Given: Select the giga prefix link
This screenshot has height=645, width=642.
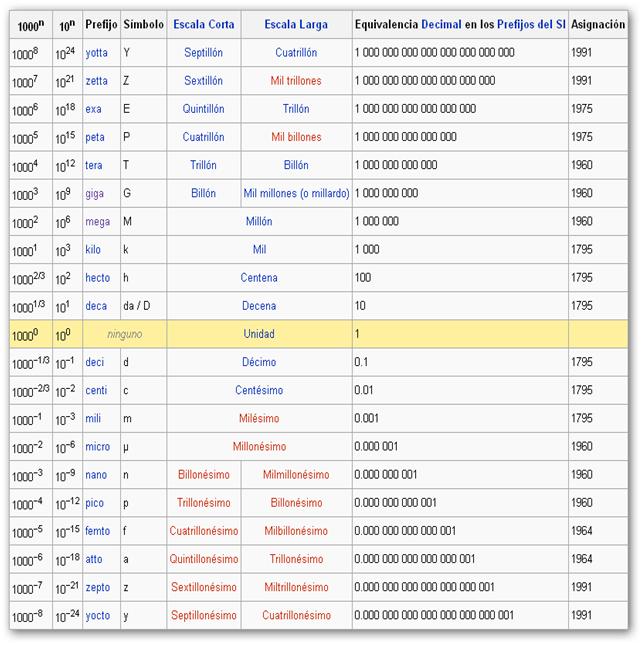Looking at the screenshot, I should point(95,194).
